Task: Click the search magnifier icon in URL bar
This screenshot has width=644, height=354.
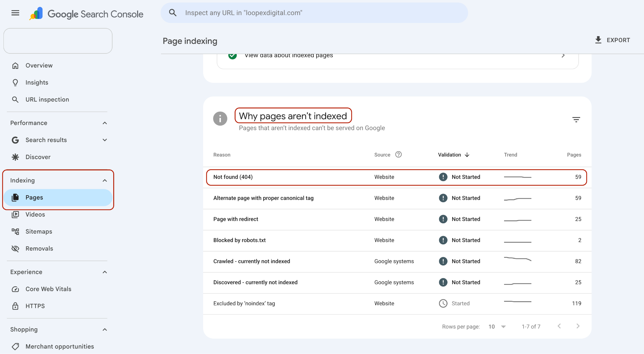Action: coord(173,13)
